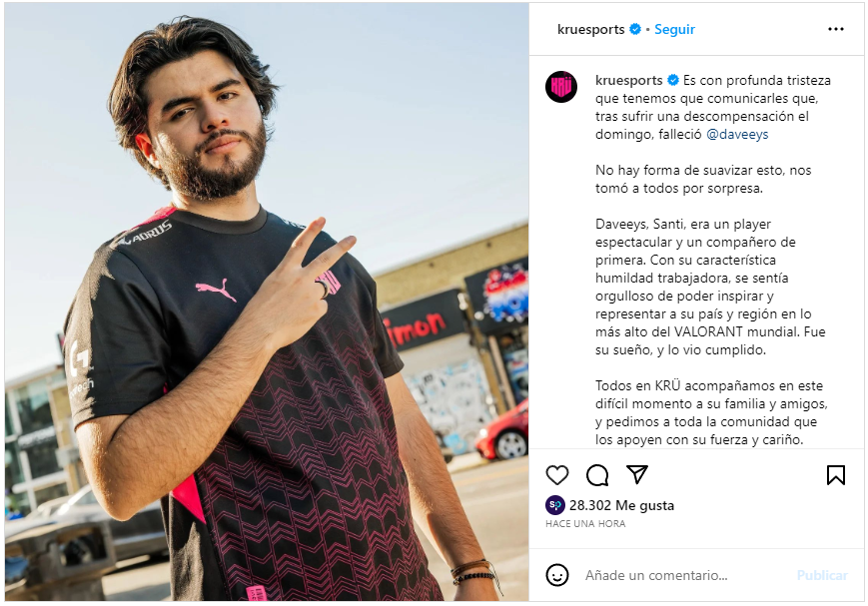The image size is (868, 606).
Task: Follow the account via Seguir
Action: (674, 29)
